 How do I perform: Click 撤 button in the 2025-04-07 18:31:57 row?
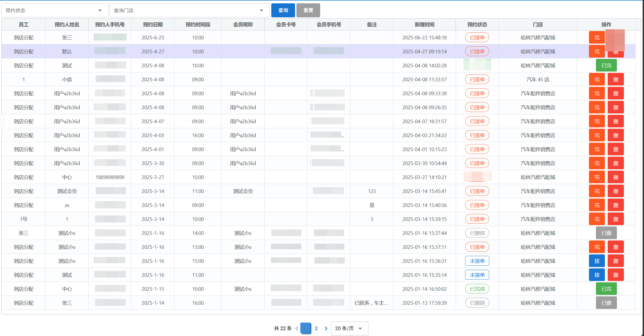[616, 121]
